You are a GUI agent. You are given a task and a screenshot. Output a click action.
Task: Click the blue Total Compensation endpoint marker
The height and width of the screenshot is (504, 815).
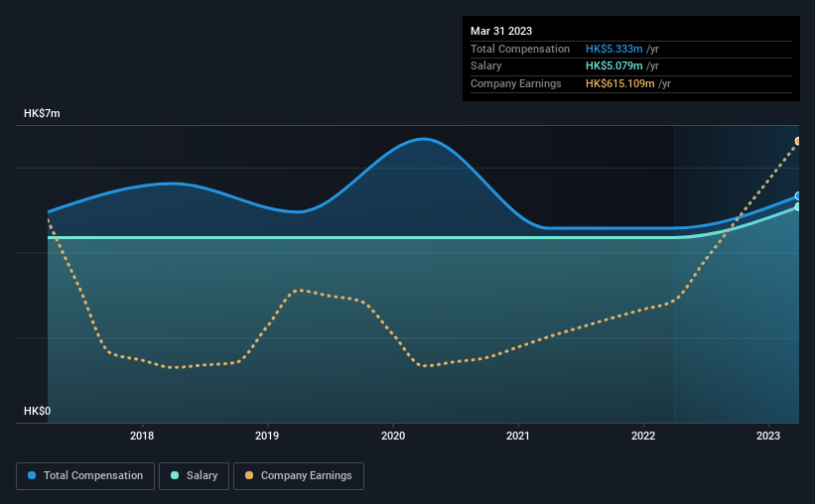point(798,195)
